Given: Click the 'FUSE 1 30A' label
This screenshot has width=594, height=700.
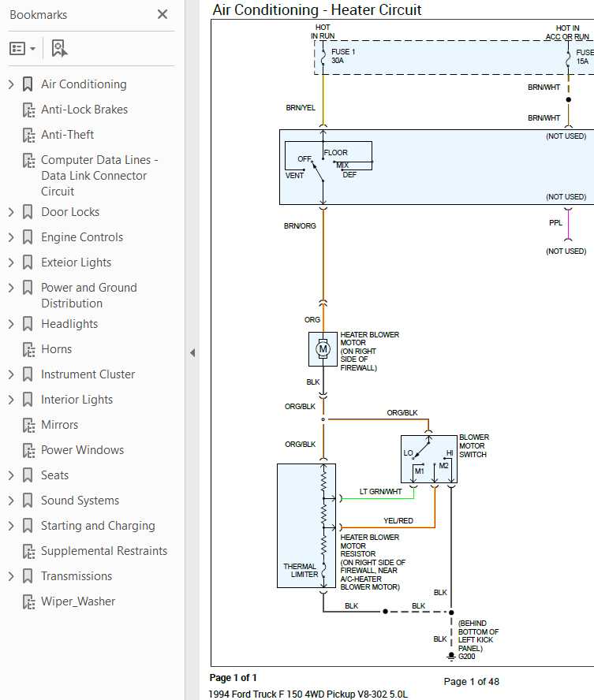Looking at the screenshot, I should [x=343, y=56].
